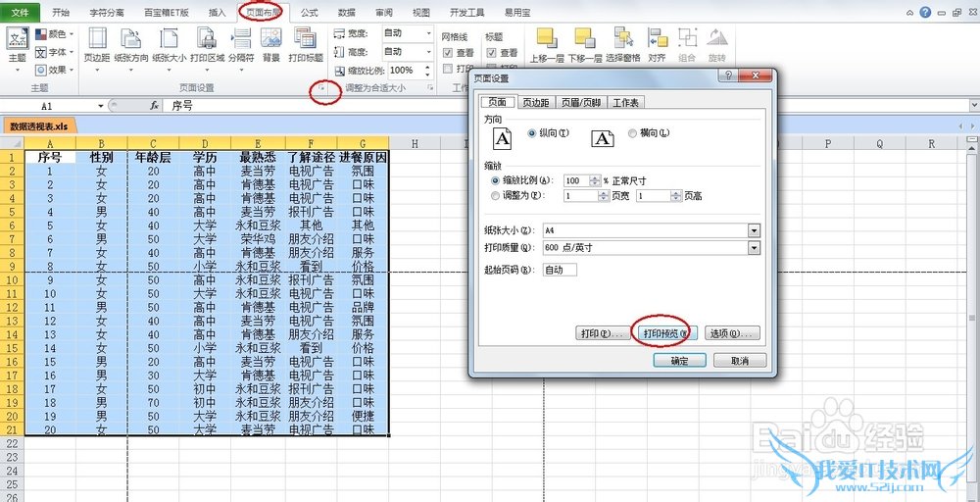Open the 打印质量 600 点/英寸 dropdown
The image size is (980, 502).
[x=754, y=248]
